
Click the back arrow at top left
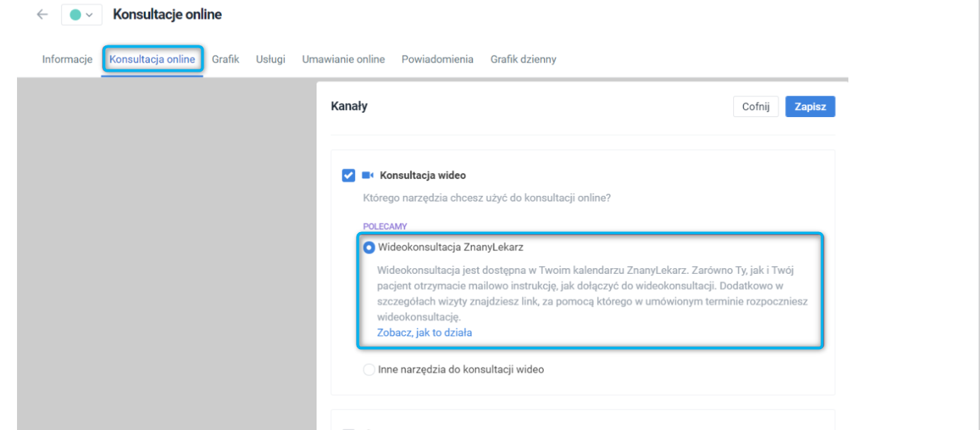42,13
